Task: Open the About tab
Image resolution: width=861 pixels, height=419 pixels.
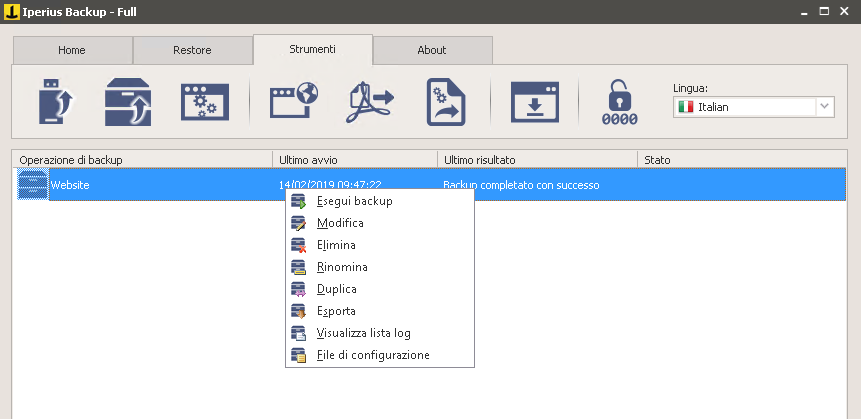Action: (x=432, y=50)
